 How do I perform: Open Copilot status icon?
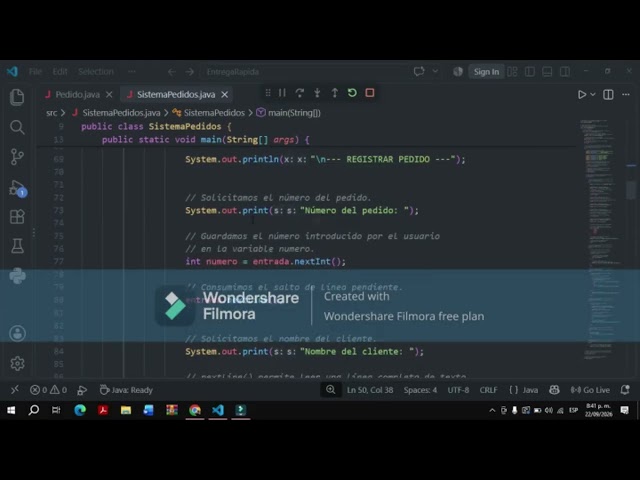point(554,390)
